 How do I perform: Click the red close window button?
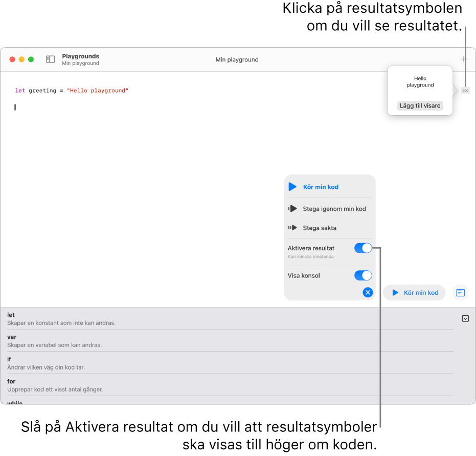pyautogui.click(x=12, y=59)
